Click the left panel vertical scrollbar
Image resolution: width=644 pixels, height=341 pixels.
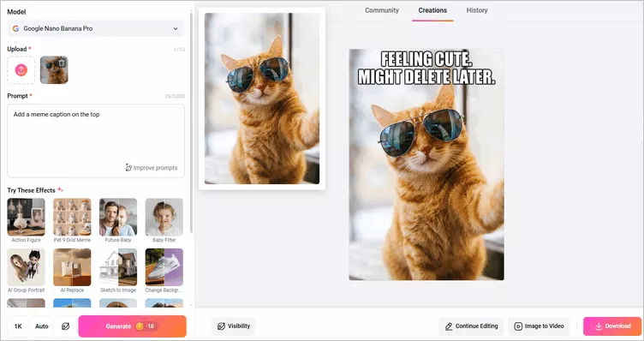tap(191, 123)
